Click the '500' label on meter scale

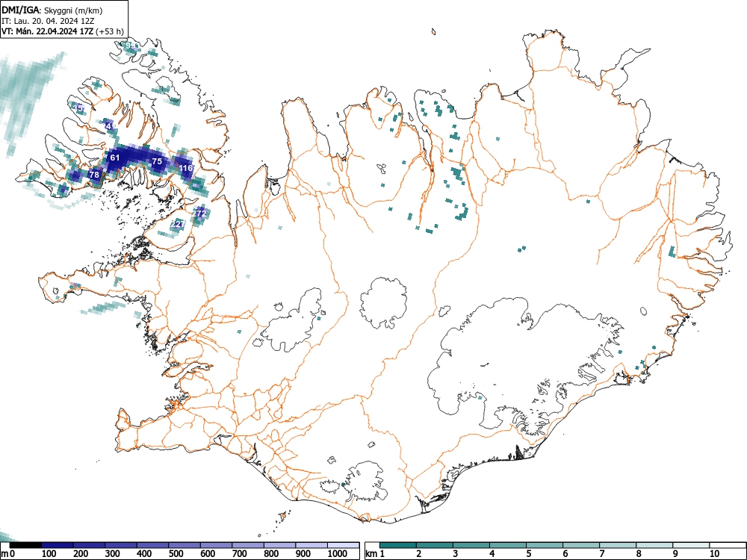point(176,554)
